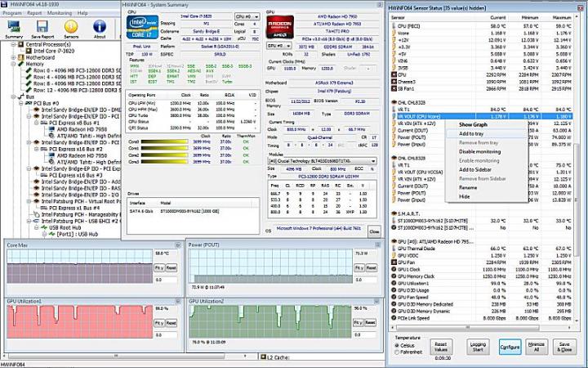Click the SB Fan1 sensor icon
588x368 pixels.
coord(394,88)
